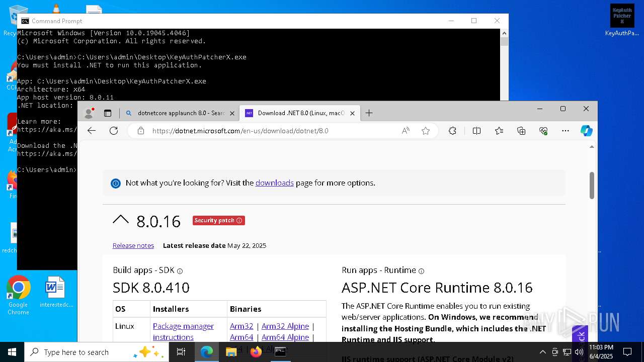Open Edge profile avatar menu
The height and width of the screenshot is (362, 644).
[x=89, y=113]
